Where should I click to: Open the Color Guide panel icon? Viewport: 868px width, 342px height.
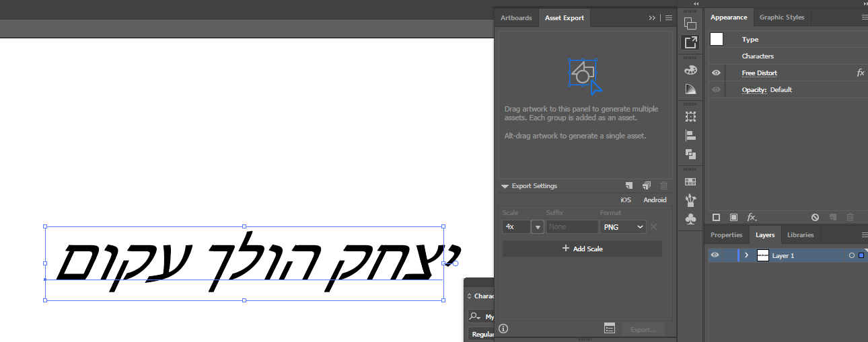690,89
